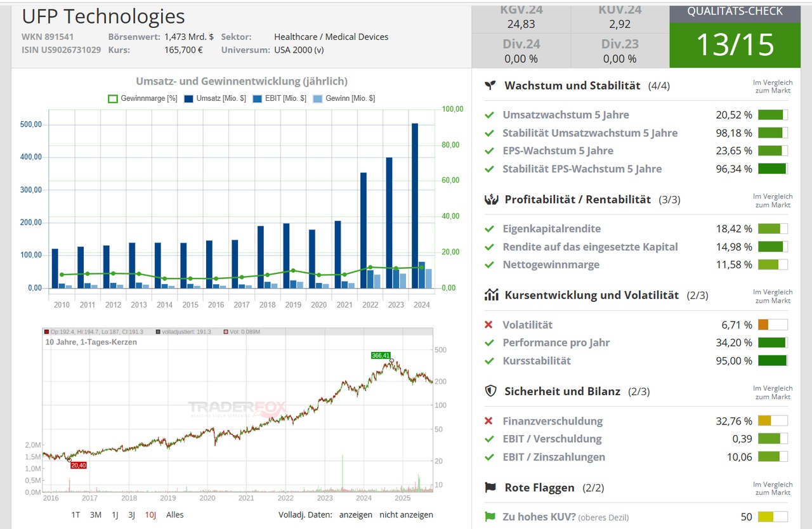
Task: Select the 1T chart timeframe
Action: tap(75, 515)
